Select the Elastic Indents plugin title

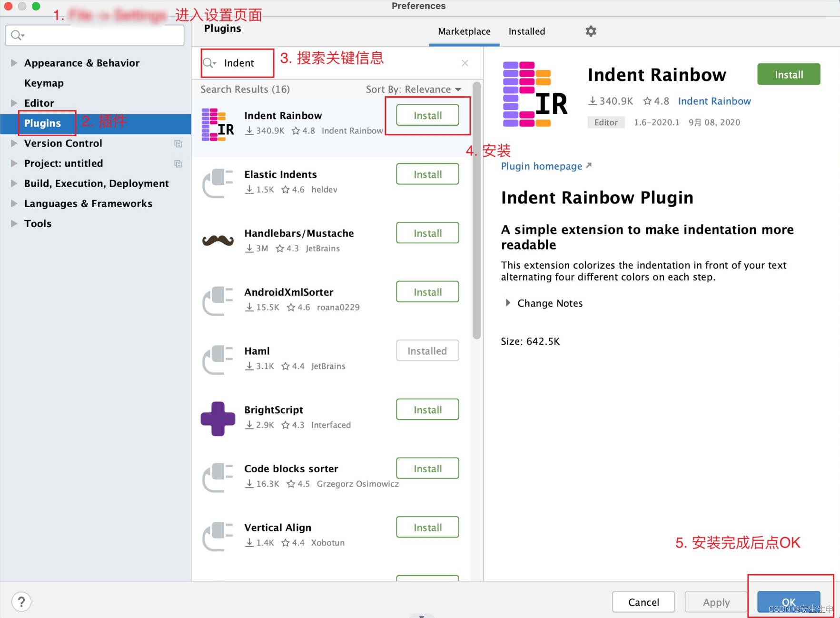[x=280, y=174]
